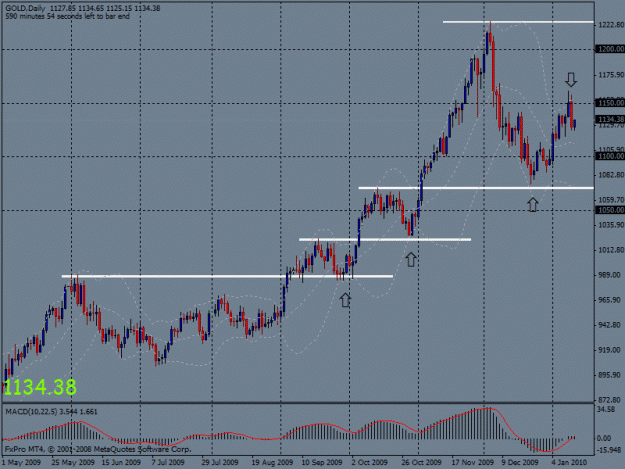
Task: Select the white support line just below 989.00
Action: click(227, 276)
